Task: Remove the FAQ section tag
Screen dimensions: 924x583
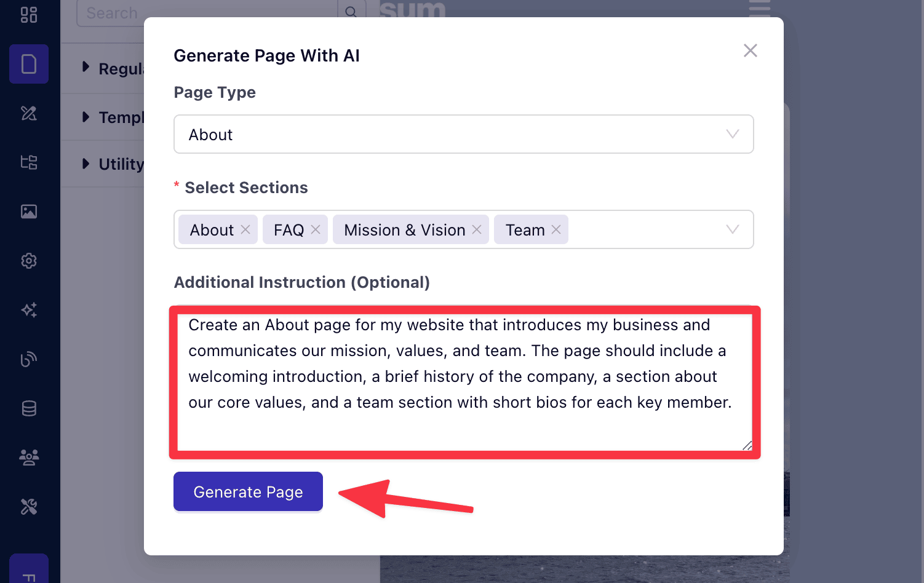Action: click(315, 229)
